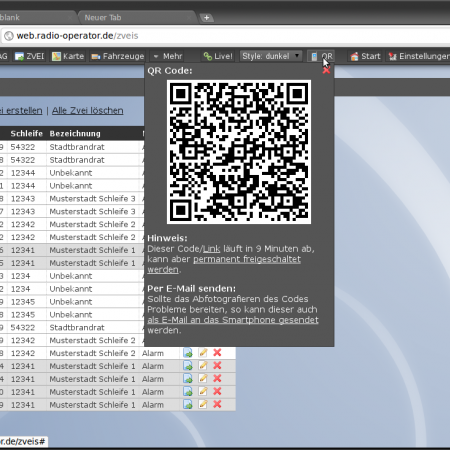Viewport: 450px width, 450px height.
Task: Open the Karte map view
Action: click(68, 56)
